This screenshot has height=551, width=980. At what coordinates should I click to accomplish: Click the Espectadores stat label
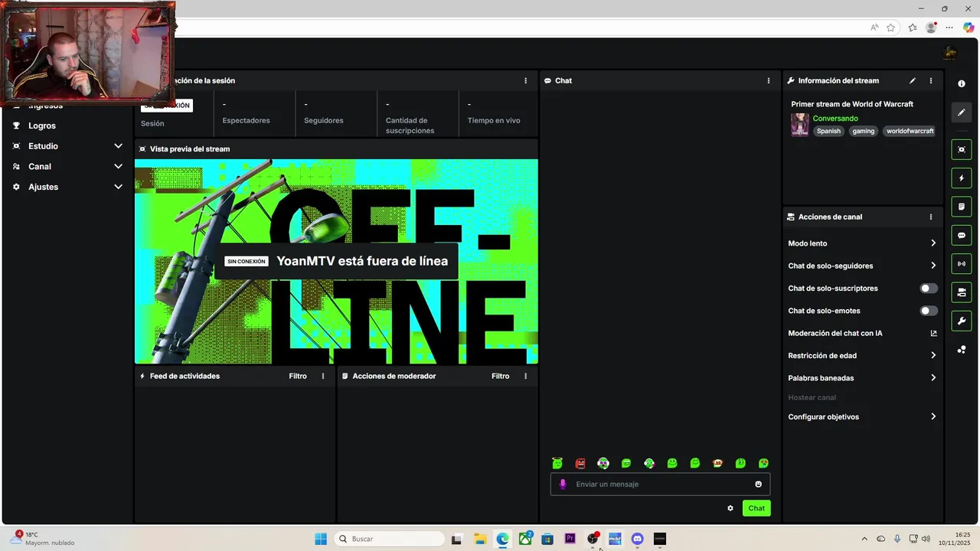click(246, 120)
